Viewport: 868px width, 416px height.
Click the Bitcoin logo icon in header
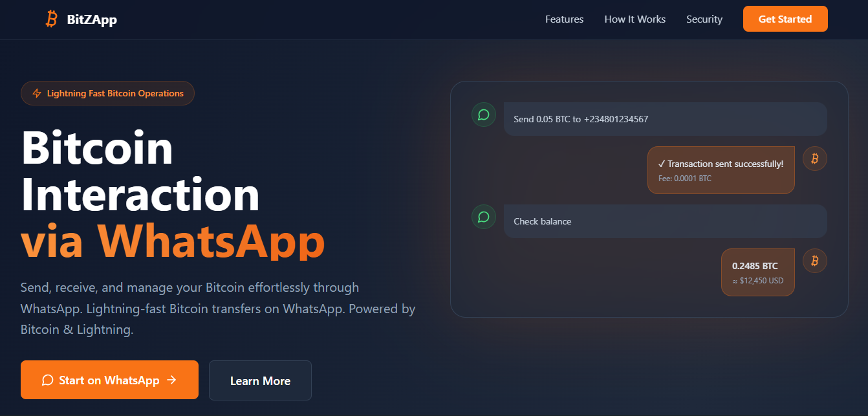tap(52, 19)
